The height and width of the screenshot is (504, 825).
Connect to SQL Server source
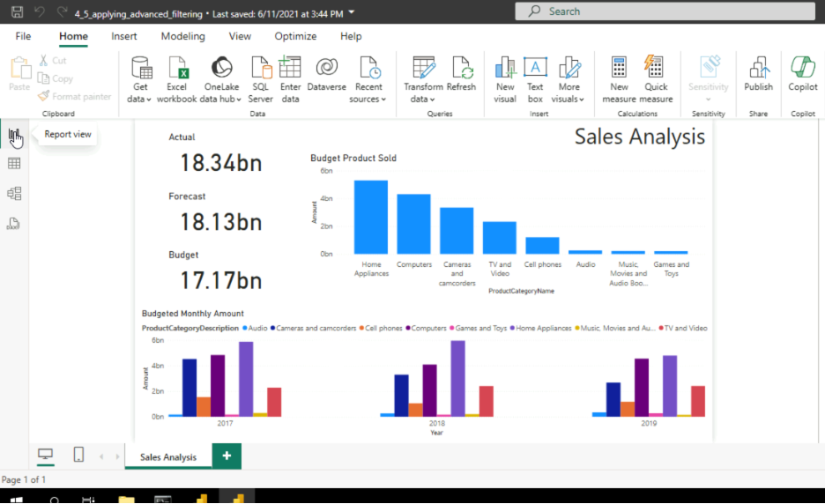(260, 79)
